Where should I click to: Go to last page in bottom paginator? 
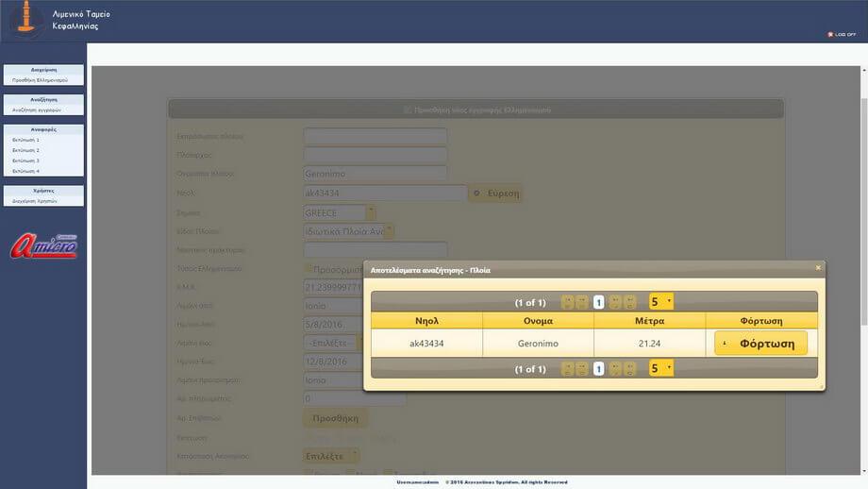tap(630, 368)
